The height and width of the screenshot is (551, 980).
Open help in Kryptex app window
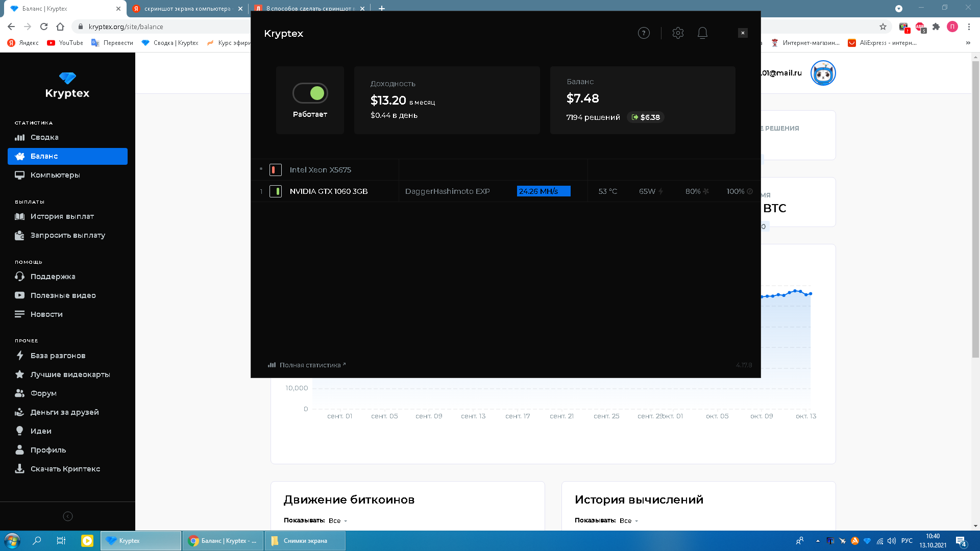(644, 33)
